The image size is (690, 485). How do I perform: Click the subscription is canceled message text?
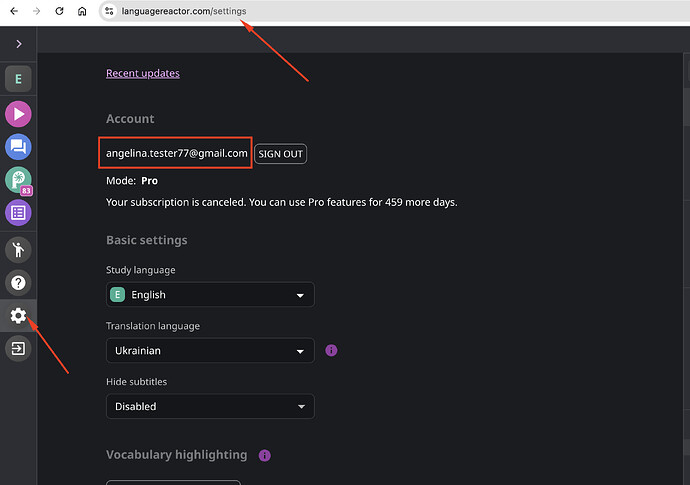tap(282, 202)
